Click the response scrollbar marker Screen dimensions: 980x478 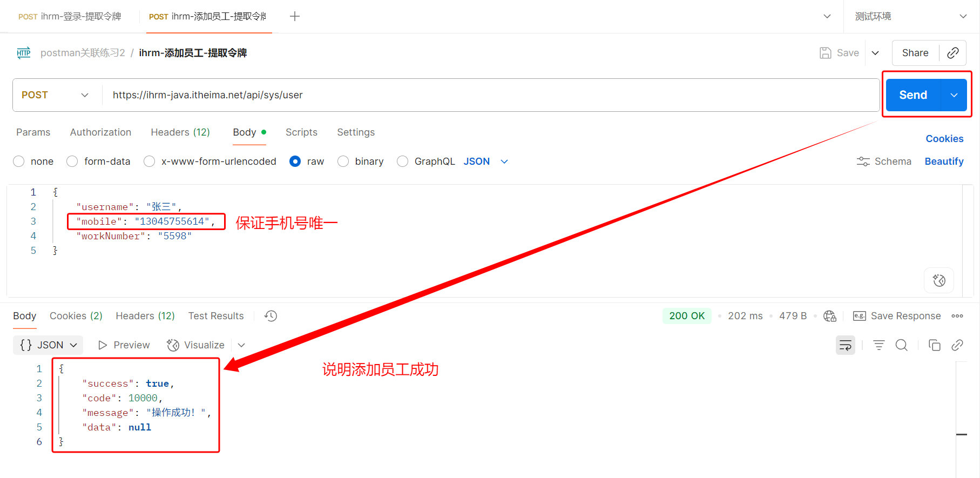point(962,434)
